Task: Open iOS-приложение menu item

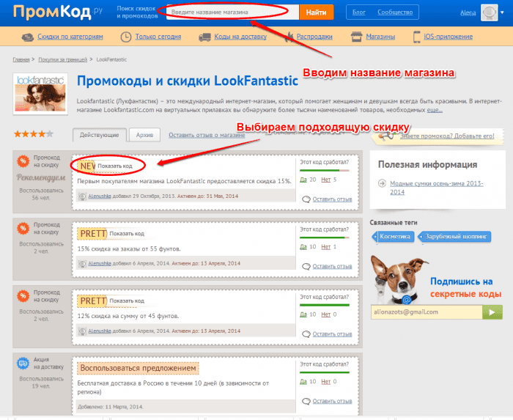Action: [449, 37]
